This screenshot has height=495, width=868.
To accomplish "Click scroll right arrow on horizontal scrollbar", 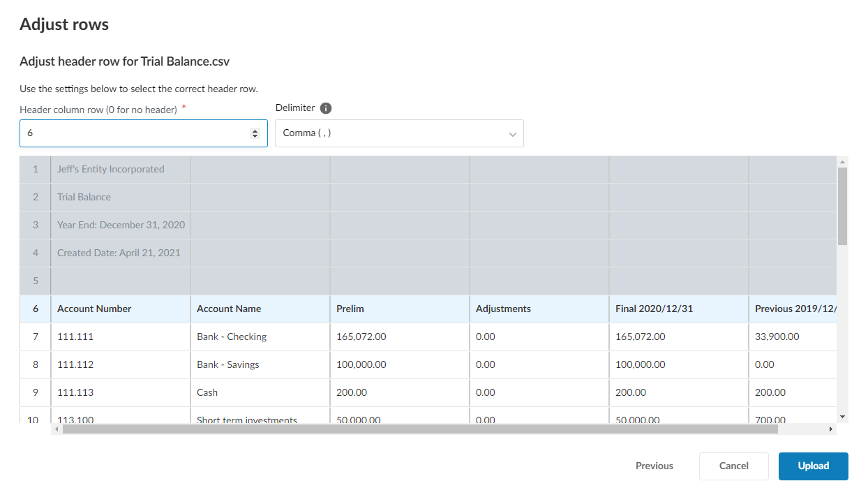I will [831, 429].
